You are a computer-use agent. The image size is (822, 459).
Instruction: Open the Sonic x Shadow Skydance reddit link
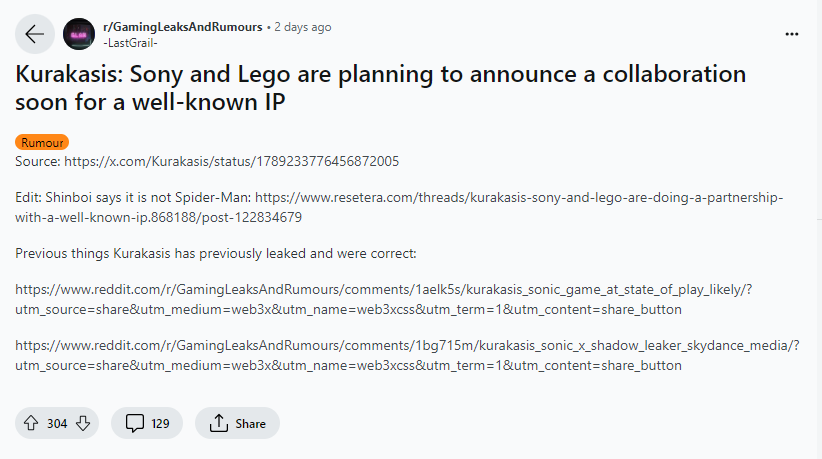[400, 345]
